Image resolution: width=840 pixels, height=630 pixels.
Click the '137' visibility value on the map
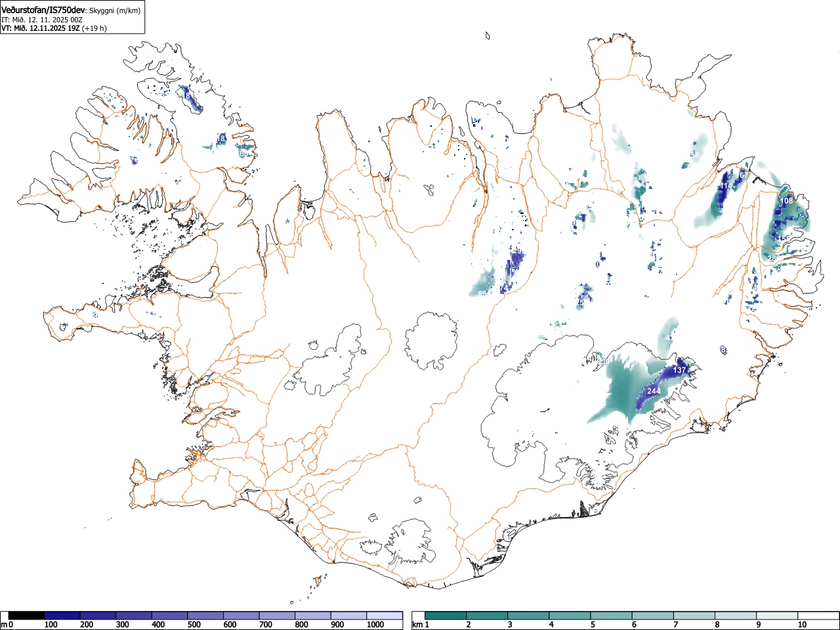679,371
